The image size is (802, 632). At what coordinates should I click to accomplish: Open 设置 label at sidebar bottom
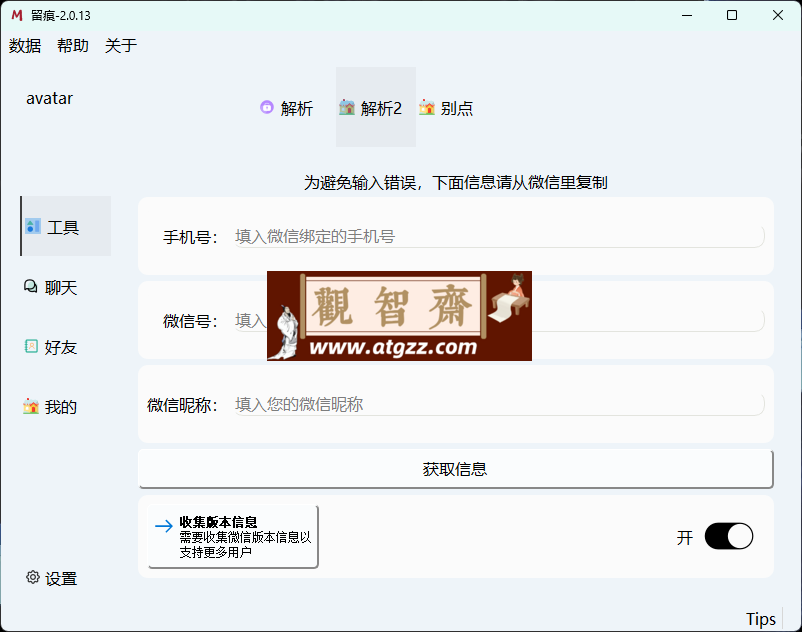click(x=61, y=579)
